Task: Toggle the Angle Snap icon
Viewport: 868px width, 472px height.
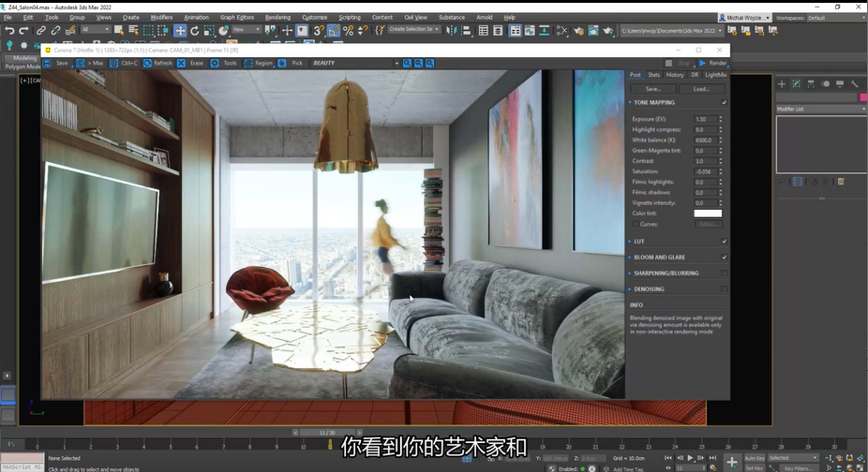Action: 334,30
